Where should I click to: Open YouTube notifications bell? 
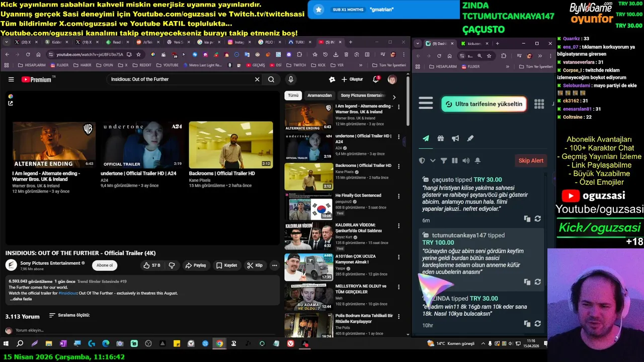376,79
